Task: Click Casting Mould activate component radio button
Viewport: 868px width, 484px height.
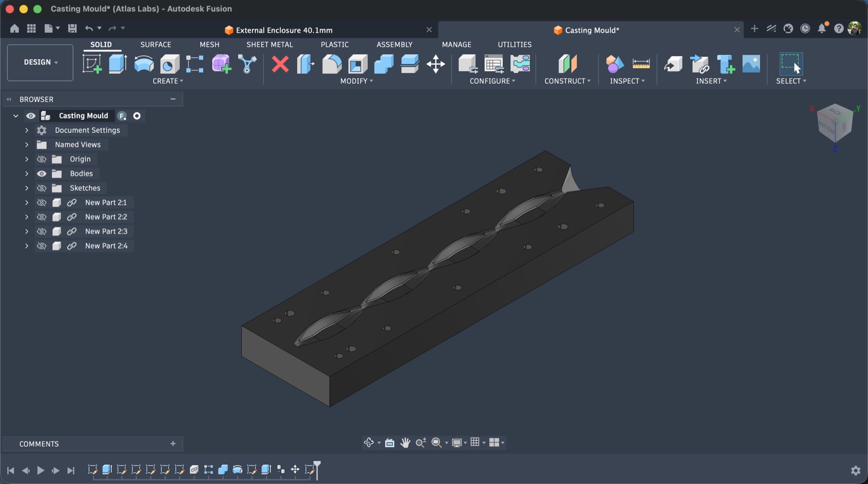Action: point(137,116)
